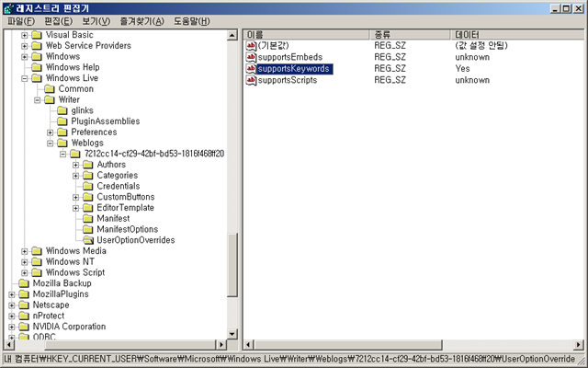Viewport: 588px width, 368px height.
Task: Expand the Windows Media key
Action: (25, 251)
